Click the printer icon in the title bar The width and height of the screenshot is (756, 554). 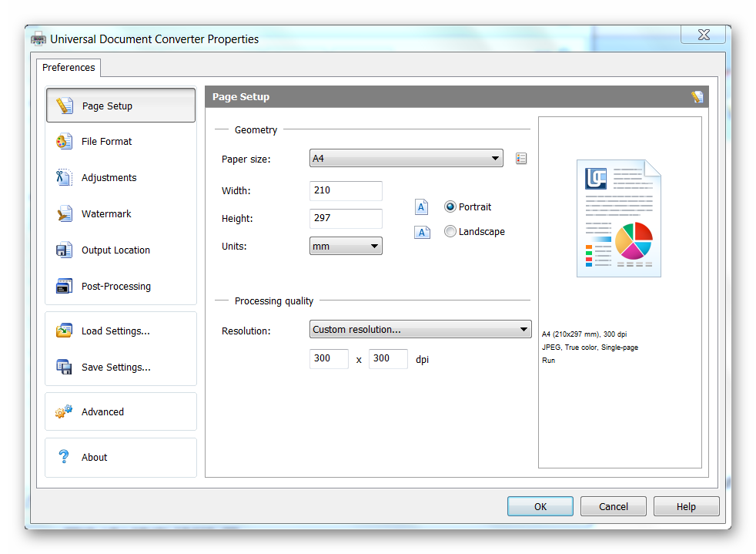(x=38, y=39)
